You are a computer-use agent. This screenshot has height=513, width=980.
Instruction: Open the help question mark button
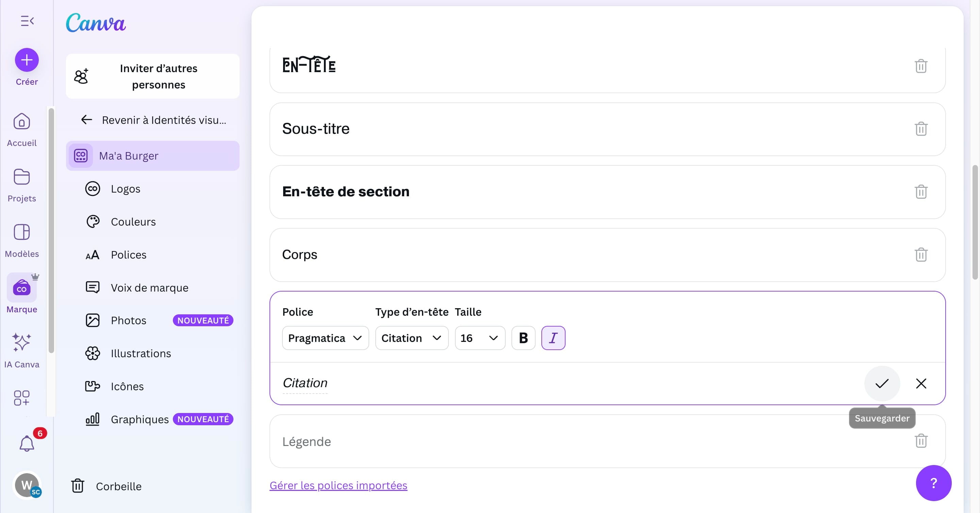(x=933, y=483)
